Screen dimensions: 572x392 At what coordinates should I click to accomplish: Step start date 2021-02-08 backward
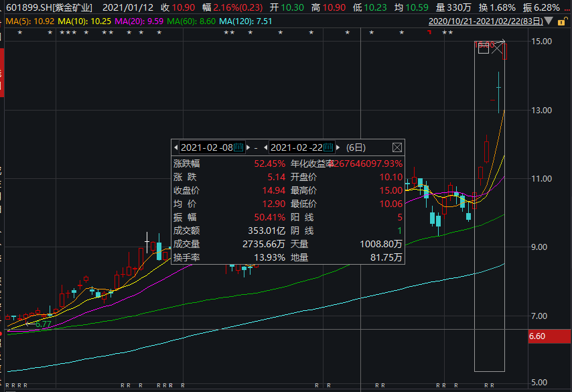pos(176,147)
